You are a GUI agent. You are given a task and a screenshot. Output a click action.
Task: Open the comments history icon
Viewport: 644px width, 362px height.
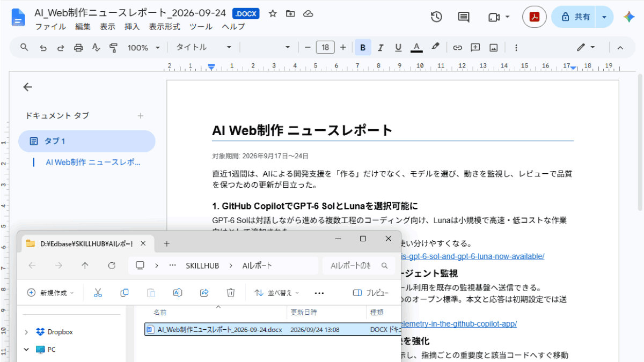tap(464, 17)
